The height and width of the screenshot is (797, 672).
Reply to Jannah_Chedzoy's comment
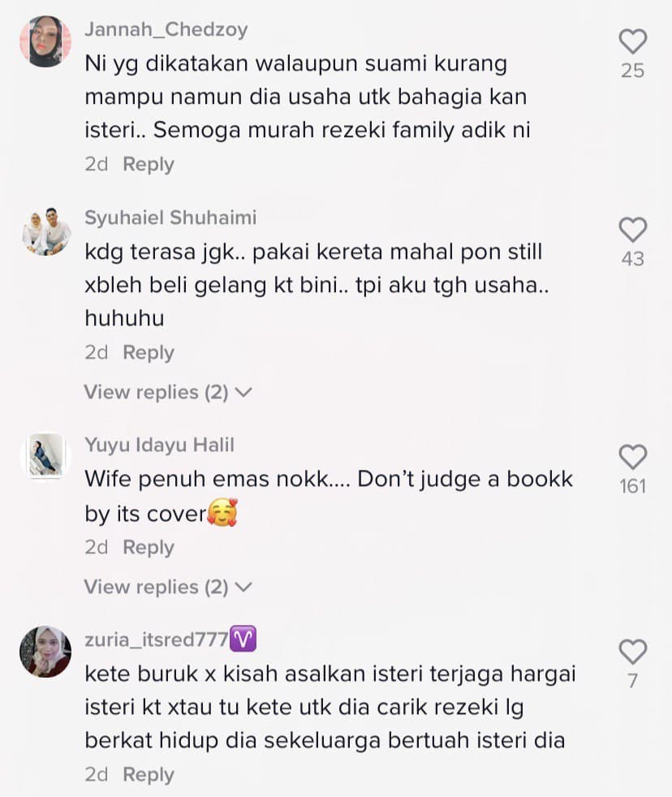(149, 164)
